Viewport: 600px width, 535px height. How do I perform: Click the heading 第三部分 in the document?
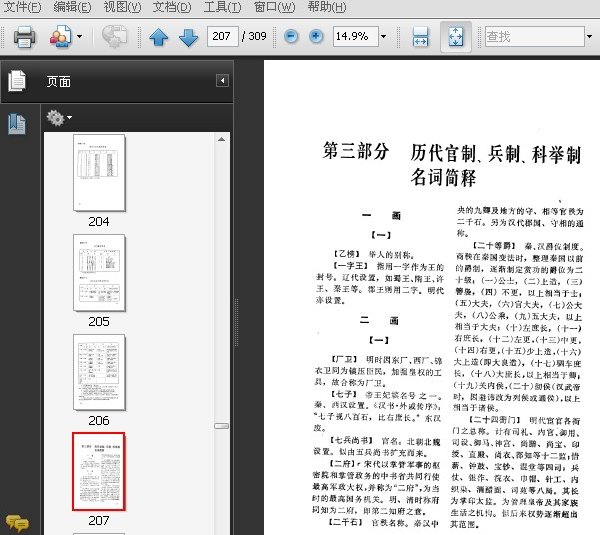point(356,150)
